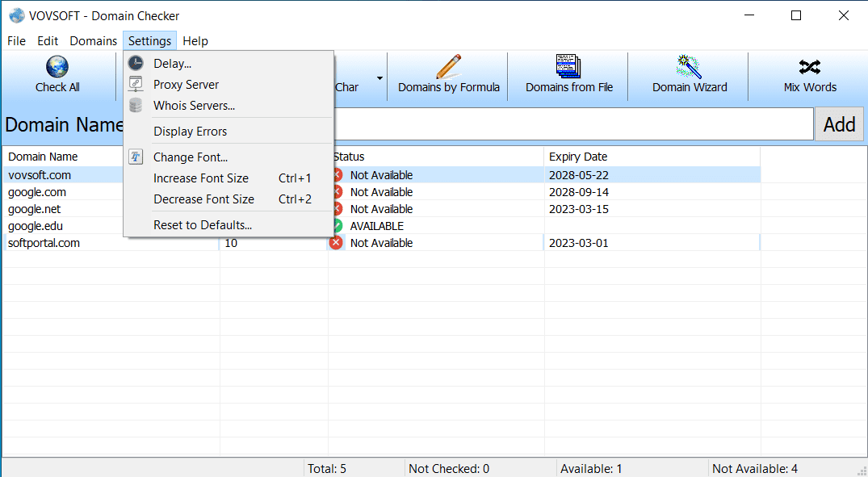Click the value 10 in softportal.com row
868x477 pixels.
(231, 243)
